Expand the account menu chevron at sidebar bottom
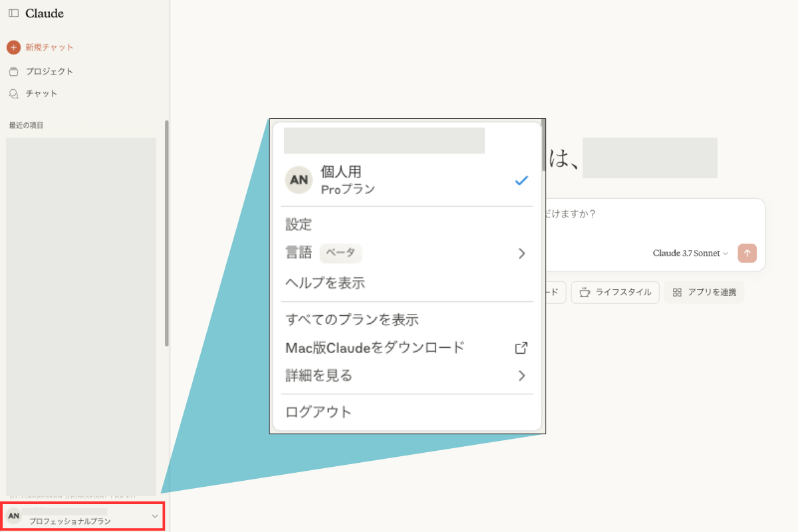Image resolution: width=798 pixels, height=532 pixels. point(155,516)
